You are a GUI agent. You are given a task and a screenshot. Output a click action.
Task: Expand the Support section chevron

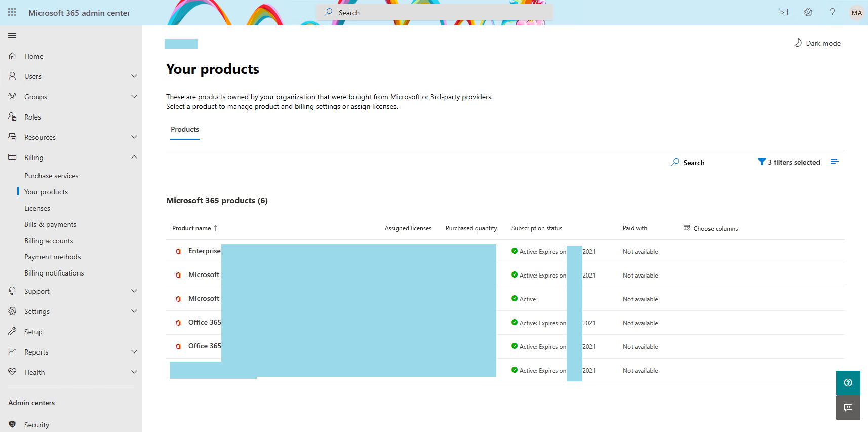134,291
